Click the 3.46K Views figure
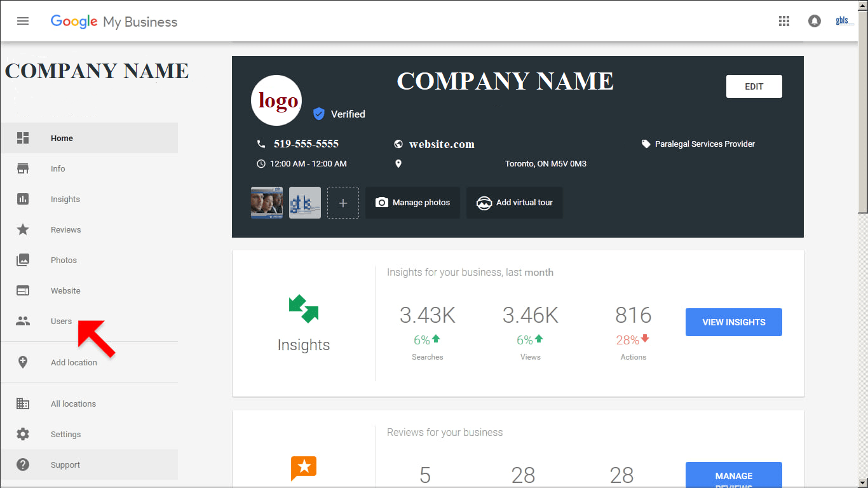This screenshot has height=488, width=868. tap(531, 315)
